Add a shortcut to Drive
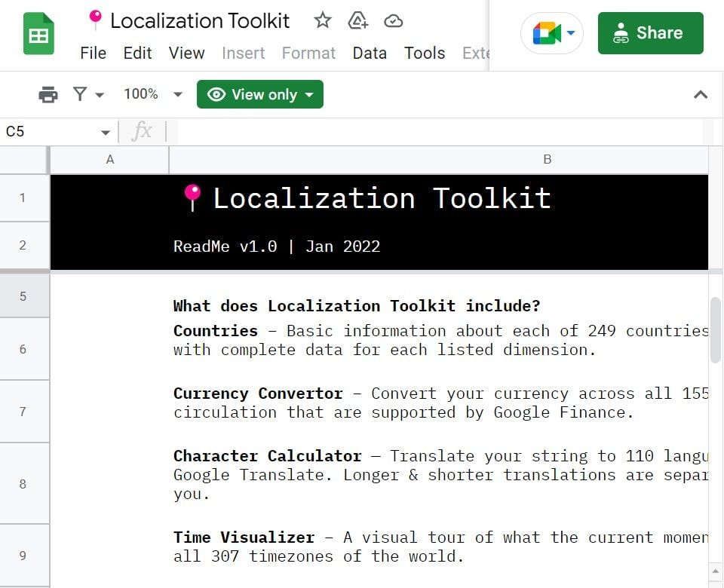724x588 pixels. [357, 21]
